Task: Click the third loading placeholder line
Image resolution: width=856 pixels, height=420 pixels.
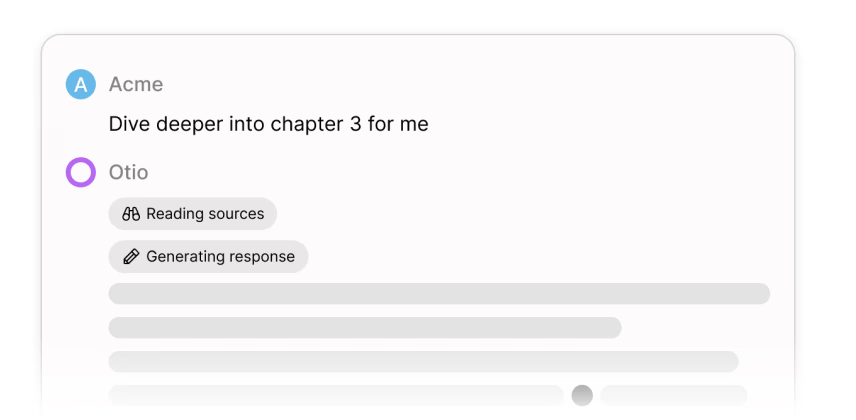Action: (x=423, y=362)
